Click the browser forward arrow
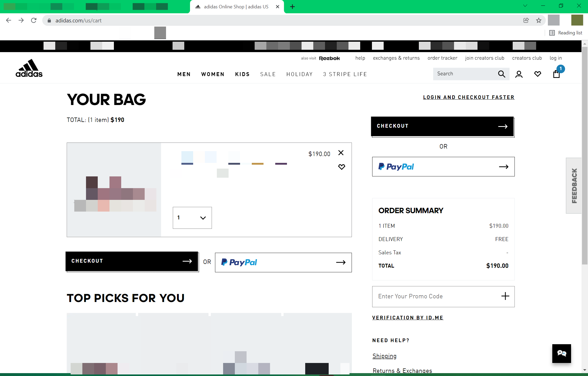This screenshot has height=376, width=588. (x=21, y=20)
